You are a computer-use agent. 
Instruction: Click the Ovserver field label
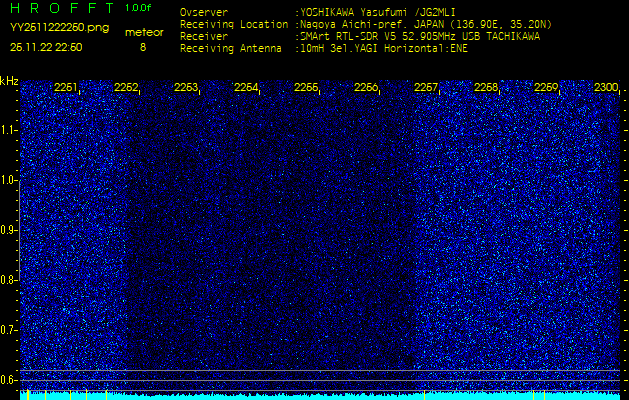point(204,12)
